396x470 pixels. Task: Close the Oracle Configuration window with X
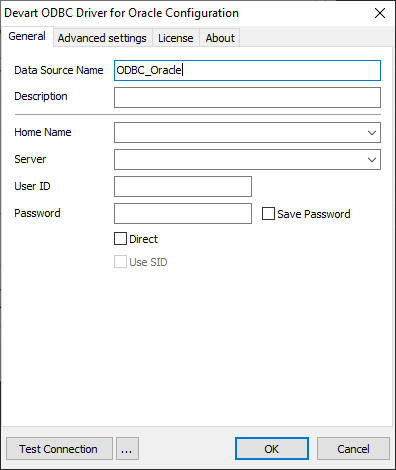(380, 13)
